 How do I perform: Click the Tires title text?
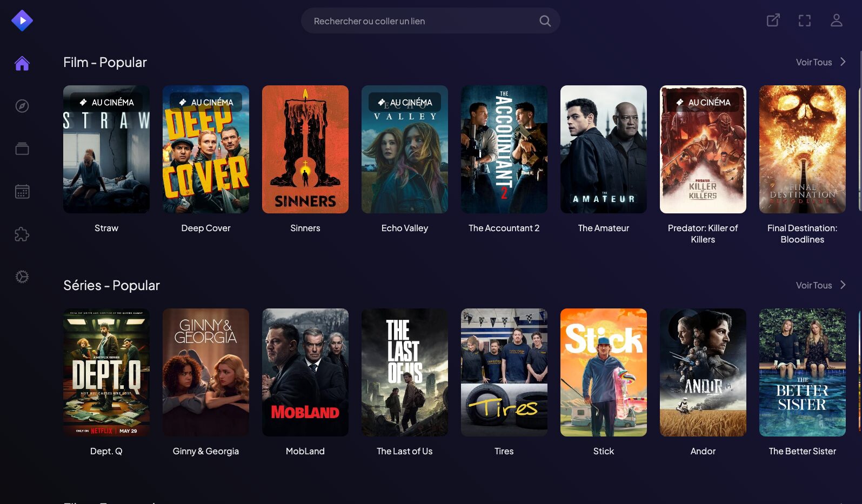coord(504,451)
